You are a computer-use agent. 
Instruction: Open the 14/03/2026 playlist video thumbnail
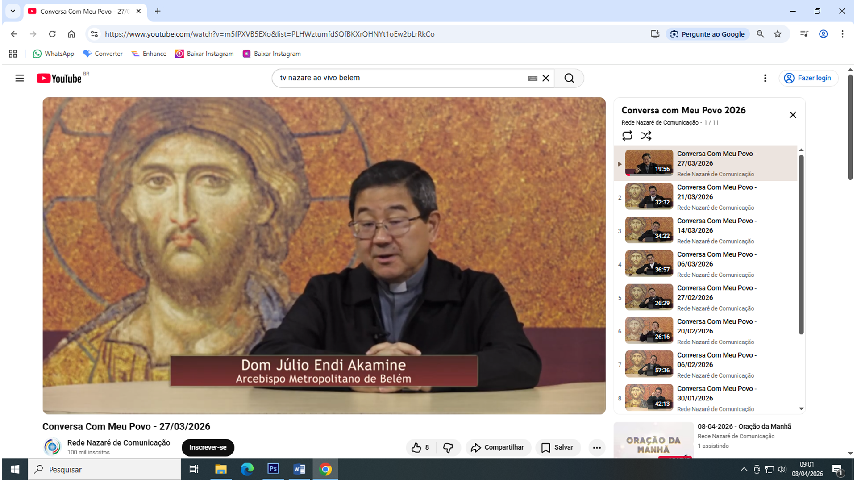click(x=649, y=230)
